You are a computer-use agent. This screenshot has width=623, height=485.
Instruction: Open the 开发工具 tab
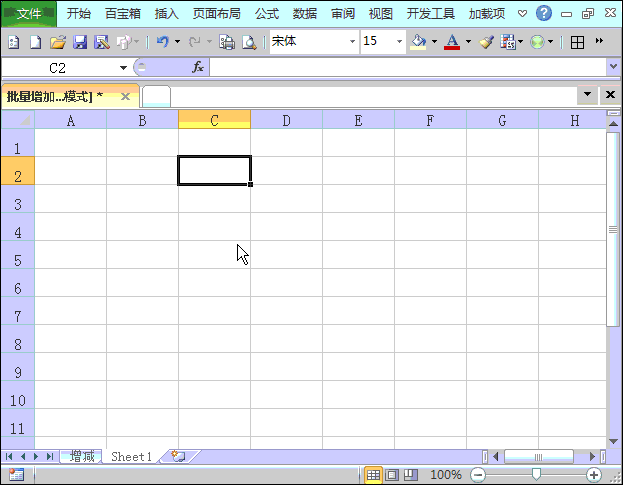[431, 14]
